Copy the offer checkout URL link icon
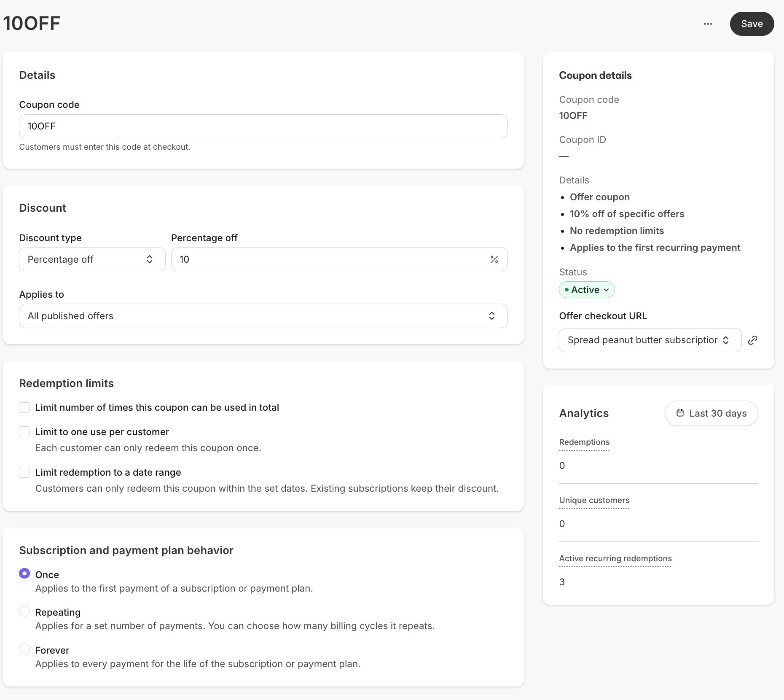784x700 pixels. (753, 340)
